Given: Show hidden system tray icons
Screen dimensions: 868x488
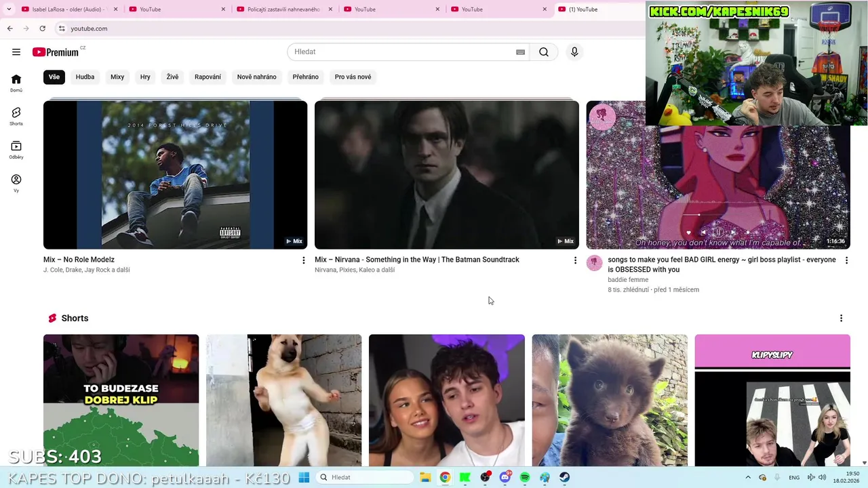Looking at the screenshot, I should pos(748,477).
